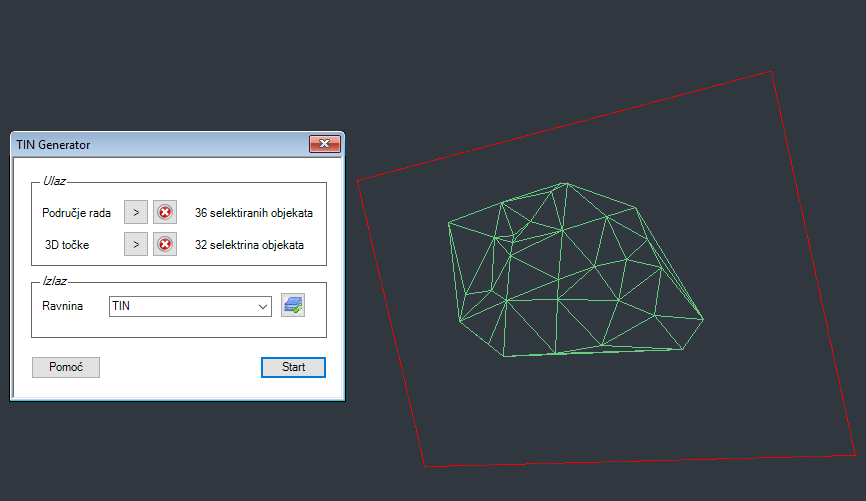The height and width of the screenshot is (501, 866).
Task: Click the "Područje rada" label
Action: click(x=76, y=213)
